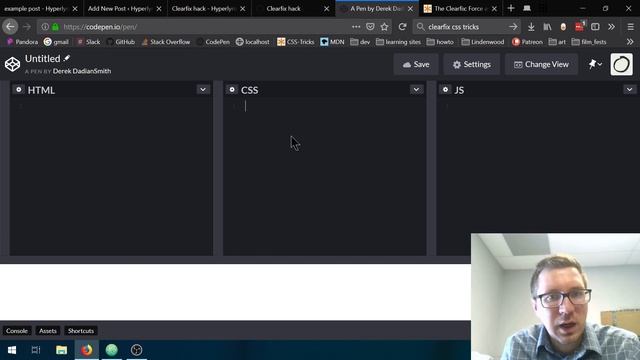Open the Assets panel
This screenshot has height=360, width=640.
click(x=48, y=331)
